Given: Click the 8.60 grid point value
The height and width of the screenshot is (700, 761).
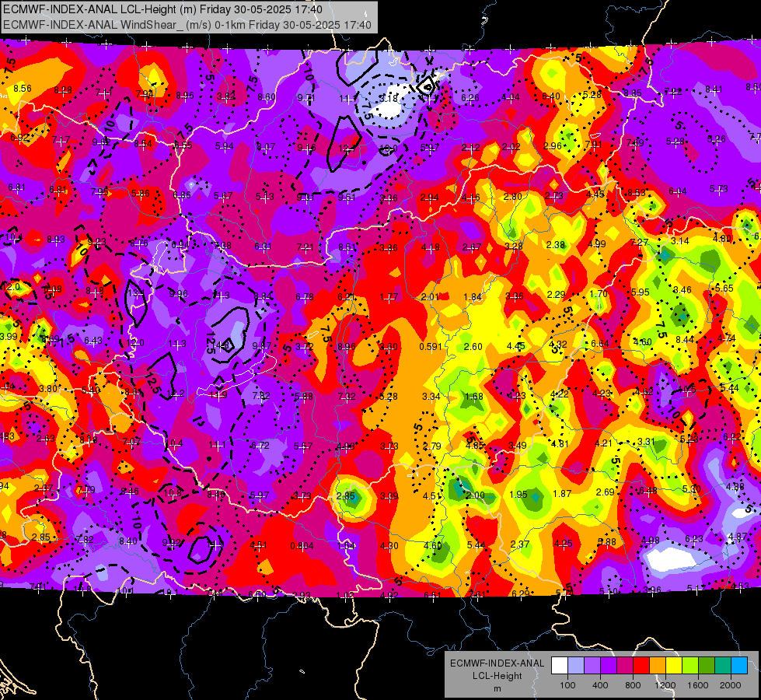Looking at the screenshot, I should (267, 97).
